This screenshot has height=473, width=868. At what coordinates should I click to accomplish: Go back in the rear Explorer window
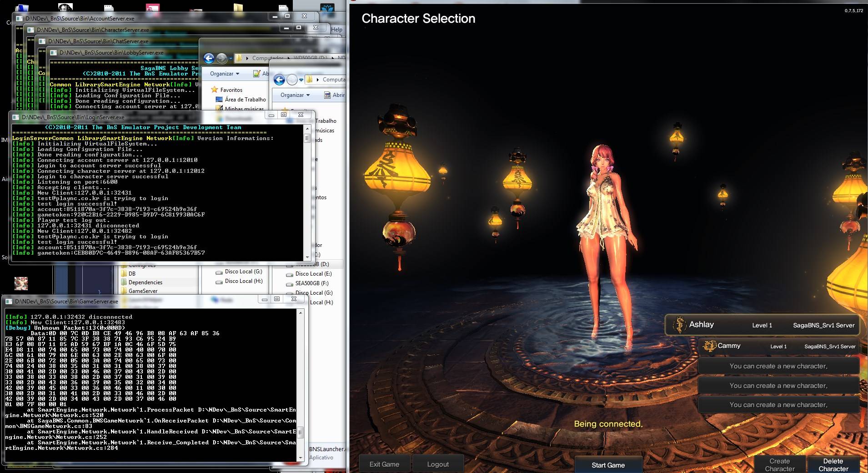click(209, 58)
